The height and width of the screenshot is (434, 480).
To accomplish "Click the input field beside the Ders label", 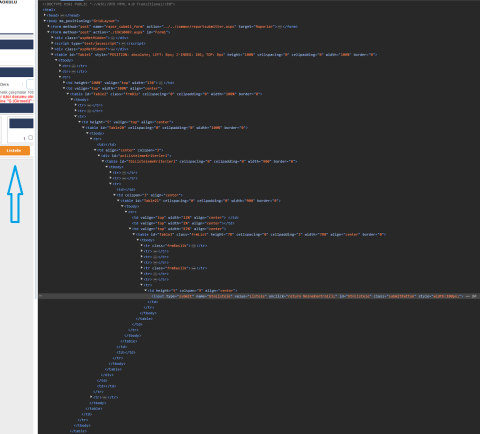I will (30, 84).
